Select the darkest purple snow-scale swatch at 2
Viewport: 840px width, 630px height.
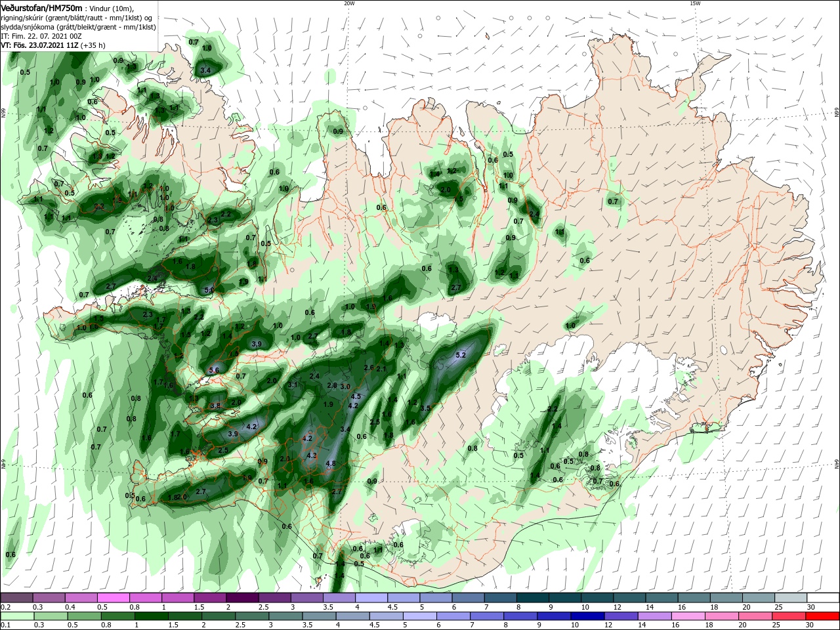242,598
